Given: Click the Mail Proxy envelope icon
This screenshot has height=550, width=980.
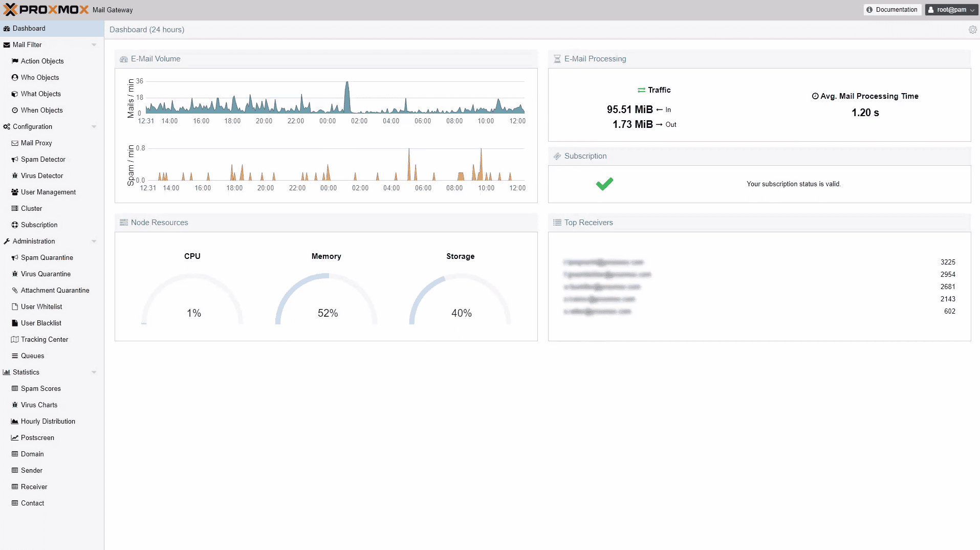Looking at the screenshot, I should click(x=15, y=143).
